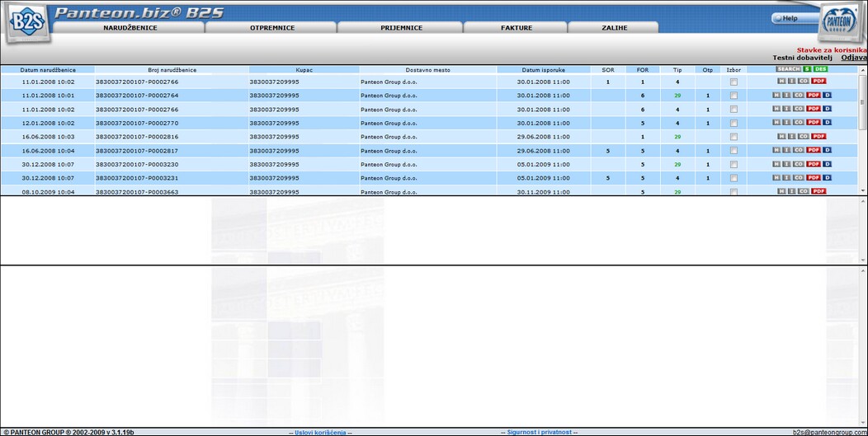Tick the Izbor checkbox for order P0002764
Screen dimensions: 868x436
coord(734,96)
